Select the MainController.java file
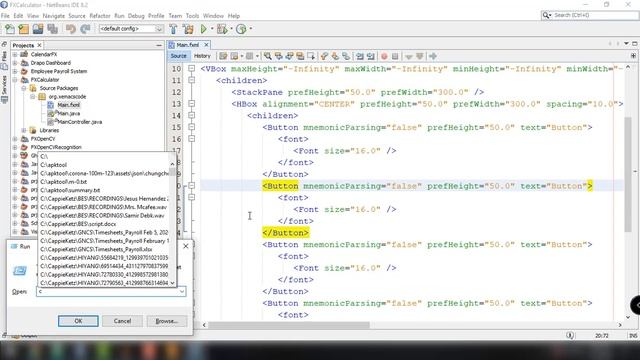This screenshot has height=360, width=640. [x=79, y=122]
